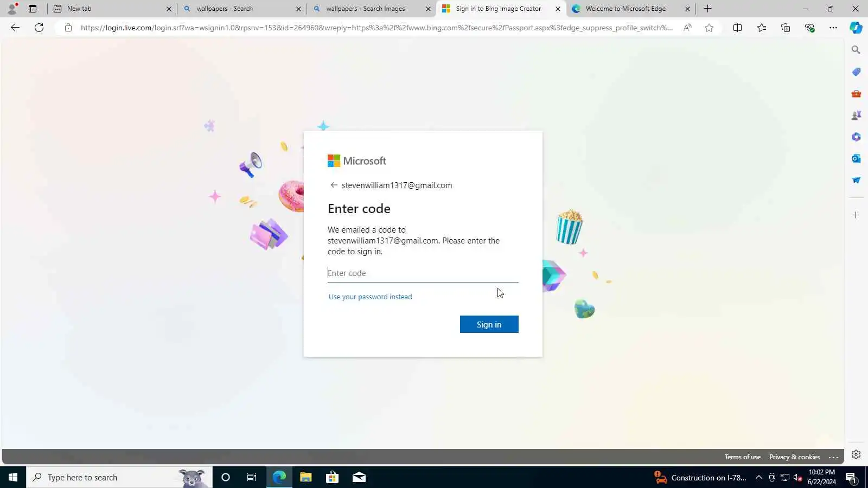Add this page to favorites star
868x488 pixels.
[x=709, y=28]
